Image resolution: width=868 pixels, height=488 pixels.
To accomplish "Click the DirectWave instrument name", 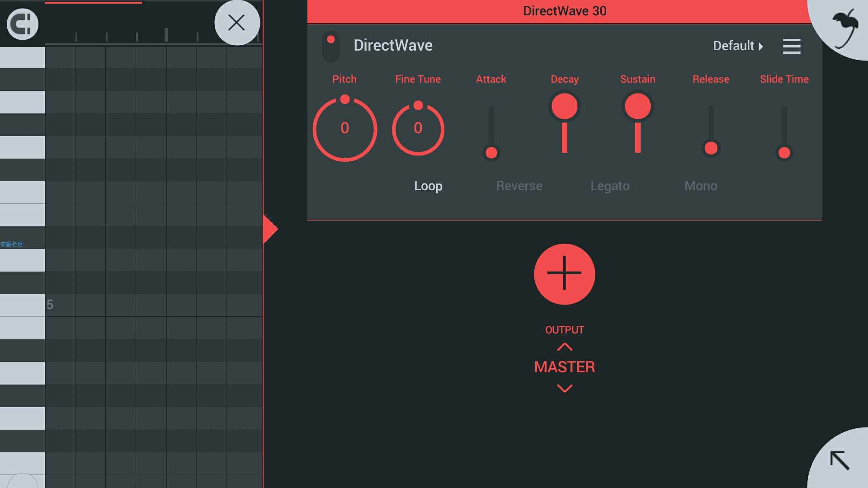I will point(393,45).
